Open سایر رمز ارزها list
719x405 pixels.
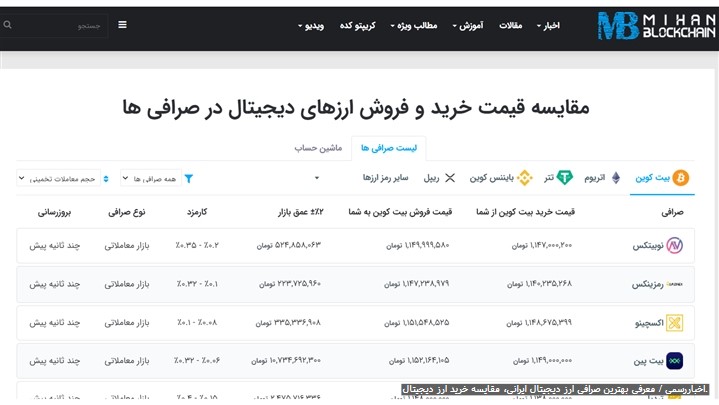coord(385,178)
